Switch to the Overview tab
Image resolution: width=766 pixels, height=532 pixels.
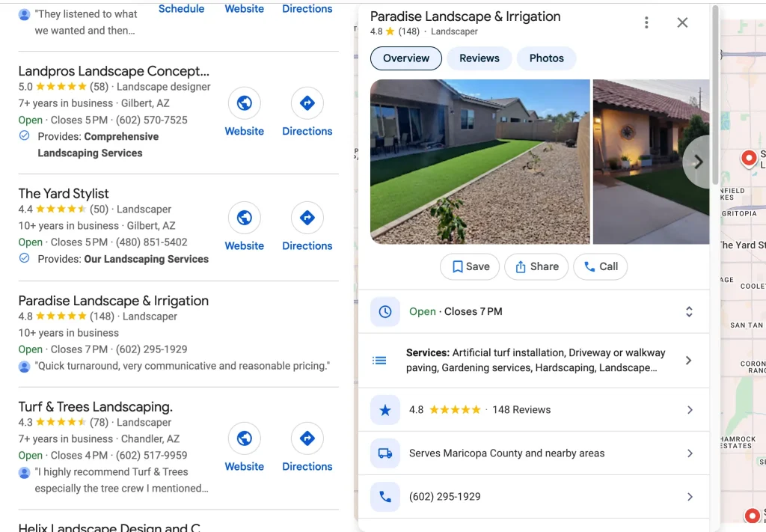(x=406, y=58)
